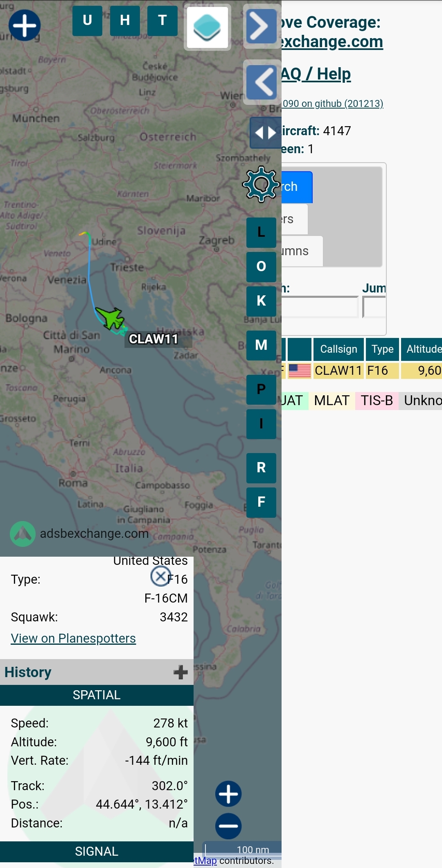The width and height of the screenshot is (442, 868).
Task: Toggle the P map button
Action: click(x=261, y=390)
